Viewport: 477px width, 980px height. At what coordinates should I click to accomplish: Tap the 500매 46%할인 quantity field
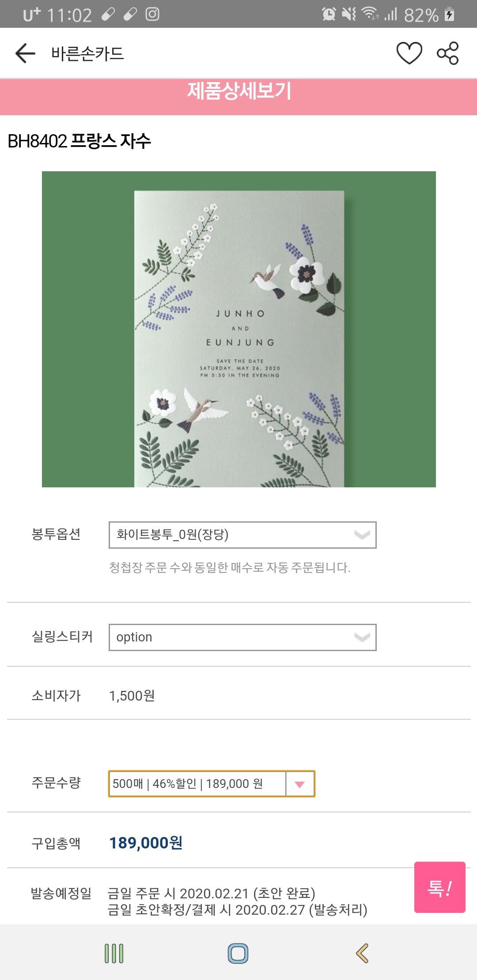pyautogui.click(x=197, y=784)
